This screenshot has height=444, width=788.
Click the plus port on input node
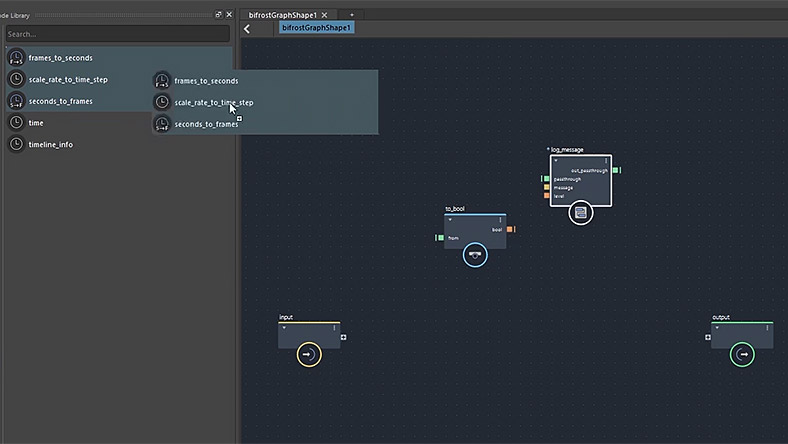coord(344,337)
